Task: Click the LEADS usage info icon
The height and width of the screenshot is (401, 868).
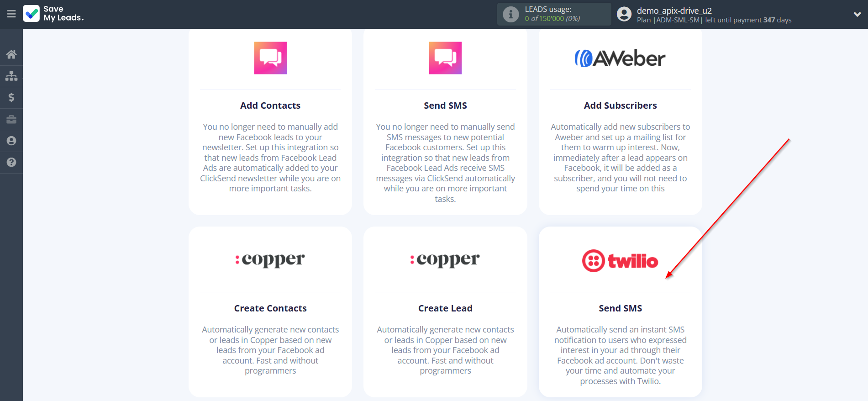Action: [510, 14]
